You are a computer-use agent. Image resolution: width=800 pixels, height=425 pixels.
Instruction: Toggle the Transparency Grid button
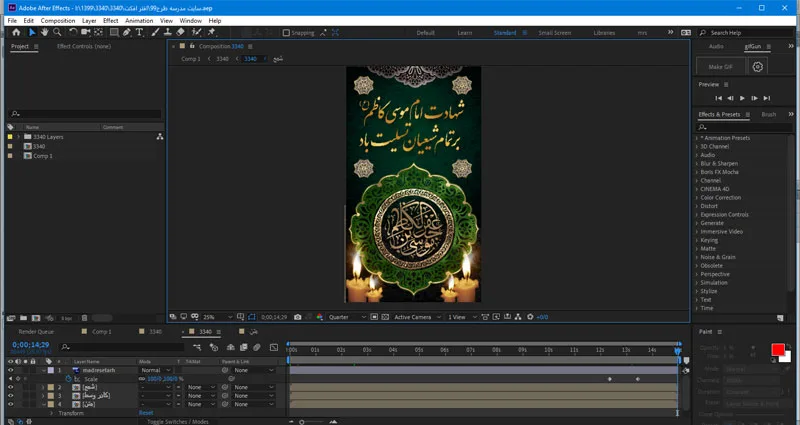(x=385, y=317)
